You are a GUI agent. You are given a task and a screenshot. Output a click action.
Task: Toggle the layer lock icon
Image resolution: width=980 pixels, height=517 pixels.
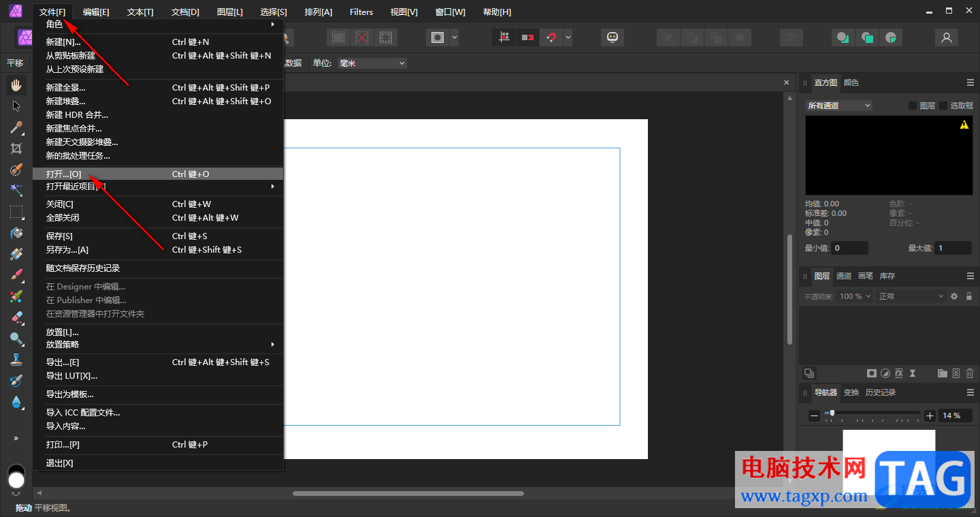(x=969, y=296)
